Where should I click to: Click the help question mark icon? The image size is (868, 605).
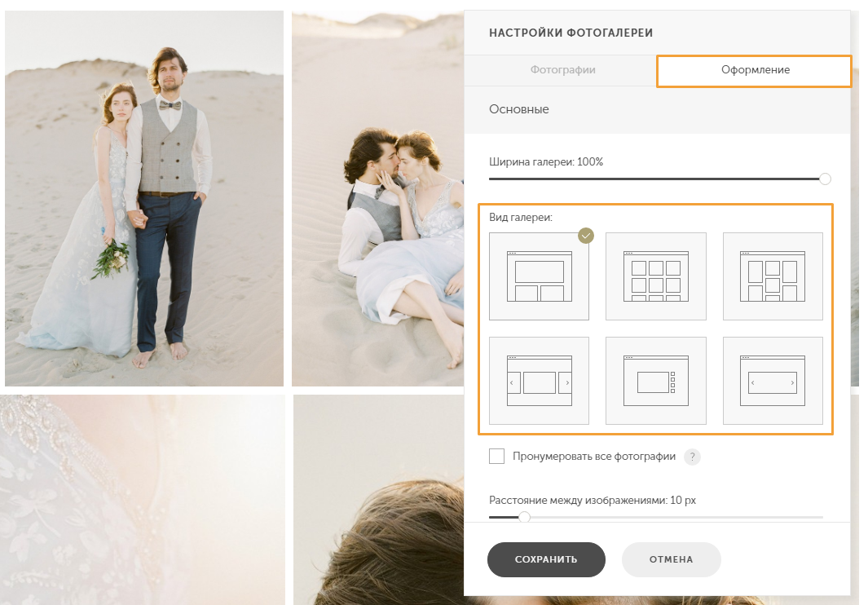click(x=692, y=457)
